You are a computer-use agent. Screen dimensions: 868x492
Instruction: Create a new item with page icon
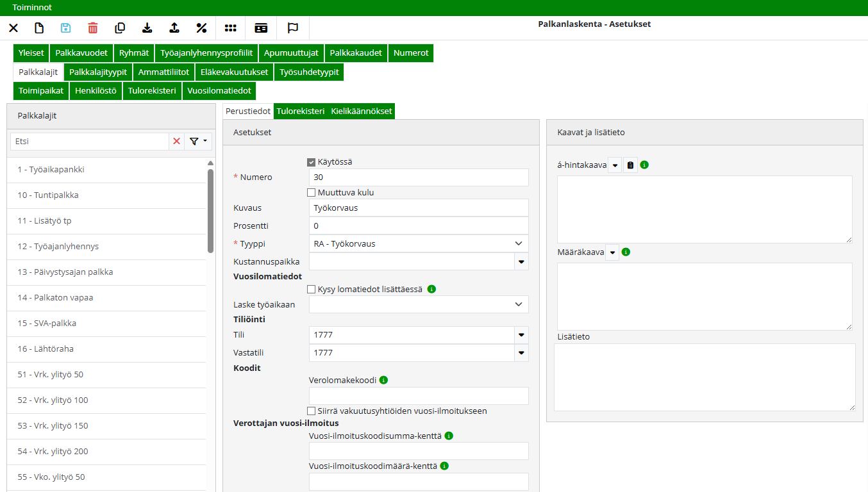[39, 28]
